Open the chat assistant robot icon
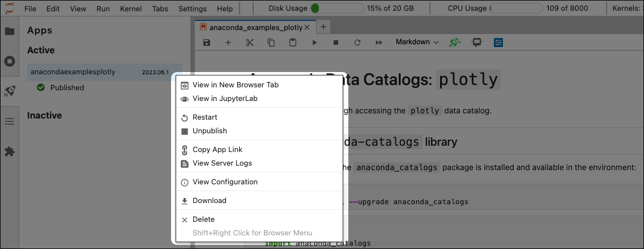Screen dimensions: 644x249 tap(476, 43)
